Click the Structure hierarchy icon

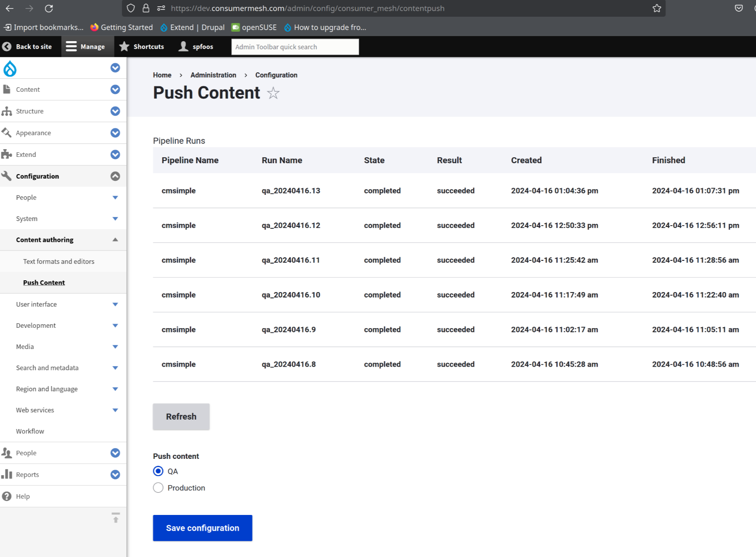7,111
